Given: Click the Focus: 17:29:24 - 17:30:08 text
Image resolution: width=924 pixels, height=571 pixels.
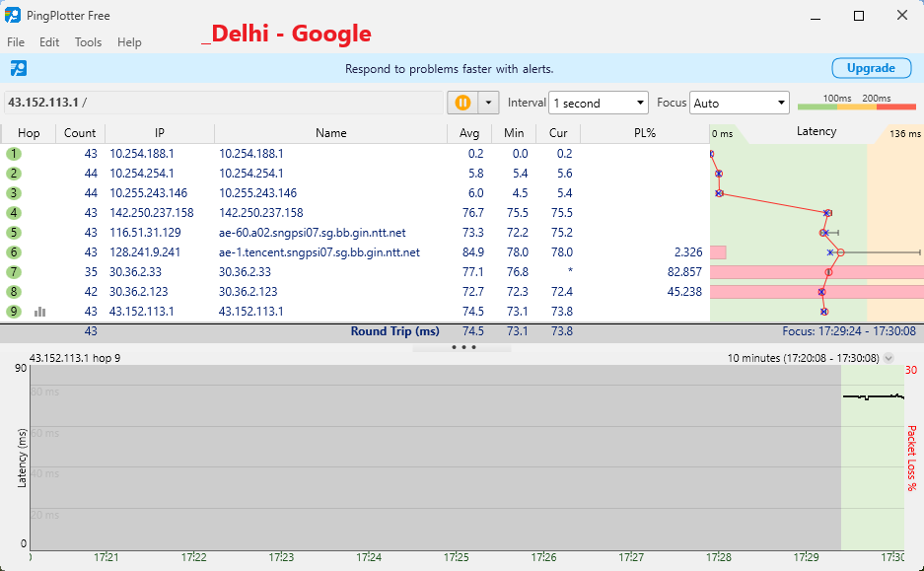Looking at the screenshot, I should (849, 331).
